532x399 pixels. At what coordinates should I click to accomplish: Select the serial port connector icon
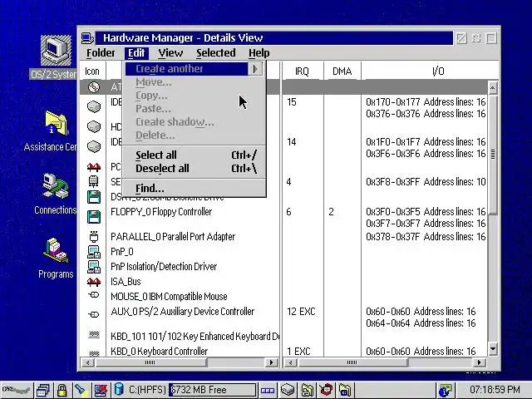[x=94, y=181]
